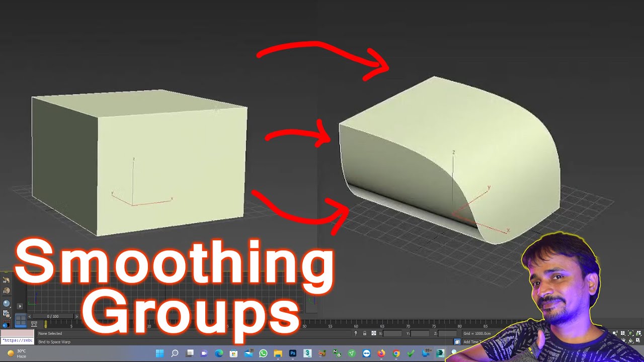Click the icon left of Add Time Tag
Viewport: 644px width, 362px height.
click(x=457, y=342)
